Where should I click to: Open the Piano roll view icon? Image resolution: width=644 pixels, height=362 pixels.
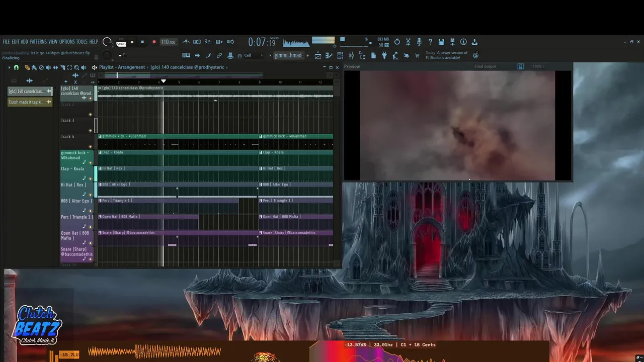click(329, 55)
